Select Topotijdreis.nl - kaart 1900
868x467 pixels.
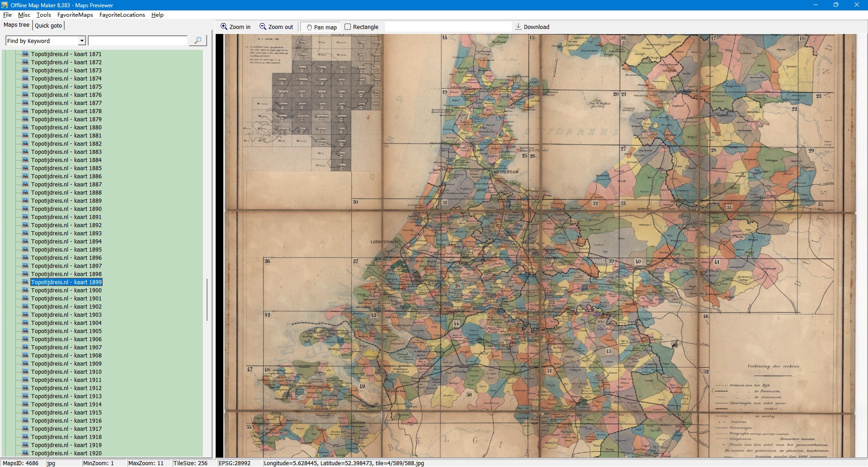coord(66,290)
